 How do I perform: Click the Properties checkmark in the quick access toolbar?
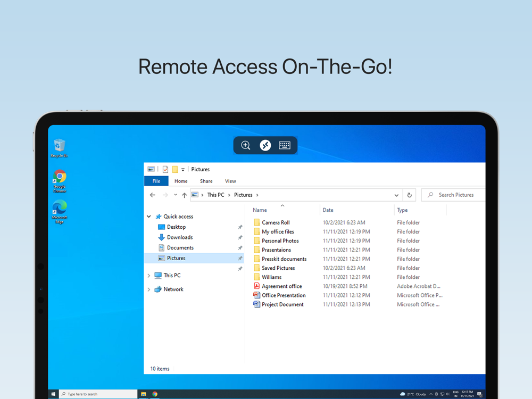[165, 169]
